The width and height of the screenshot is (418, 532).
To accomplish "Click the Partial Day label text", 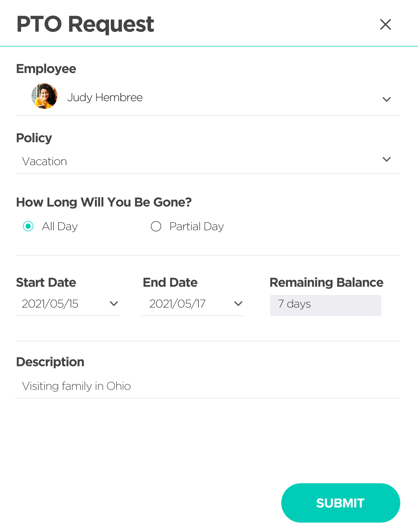I will (197, 227).
